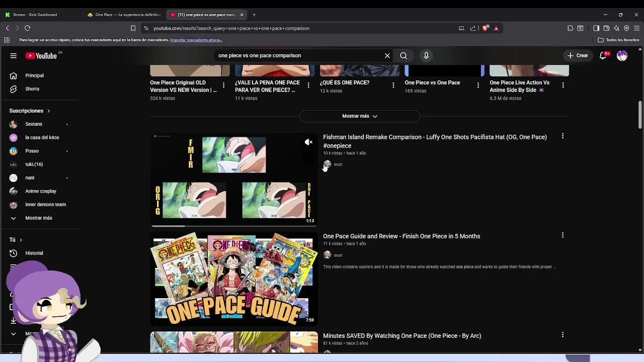Go back in browser history
Viewport: 644px width, 362px height.
[x=8, y=28]
